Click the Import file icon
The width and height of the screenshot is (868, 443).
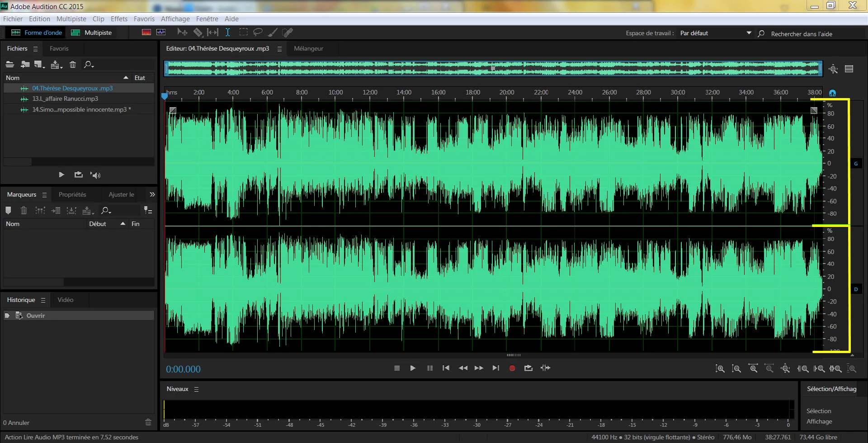click(25, 65)
